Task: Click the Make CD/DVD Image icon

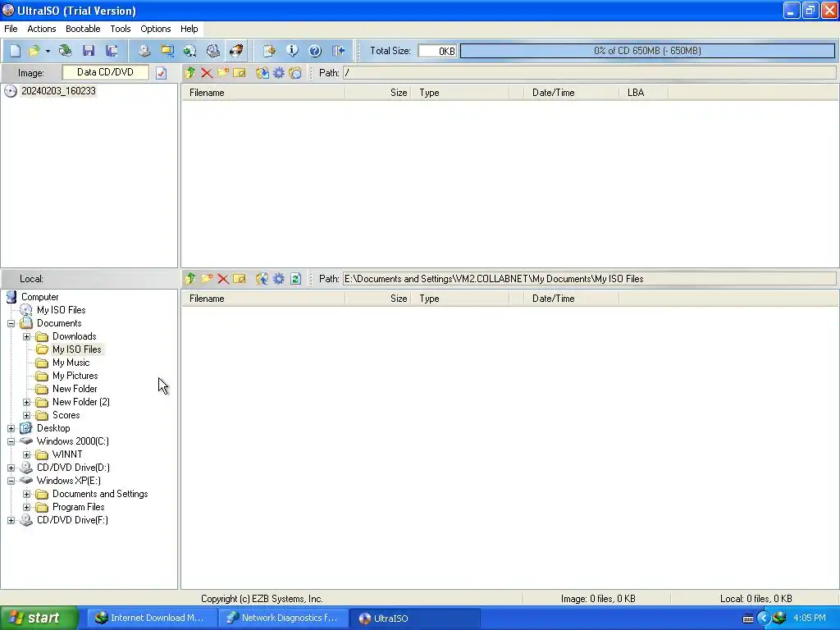Action: [144, 51]
